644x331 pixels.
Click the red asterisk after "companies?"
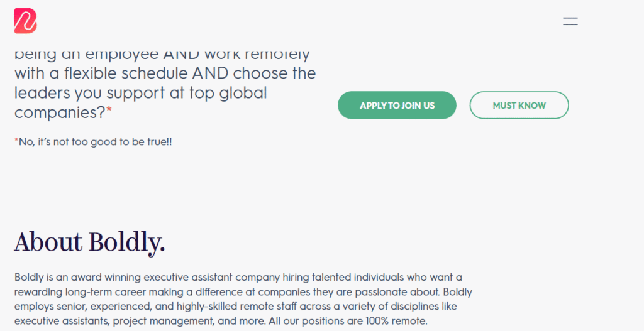point(109,111)
